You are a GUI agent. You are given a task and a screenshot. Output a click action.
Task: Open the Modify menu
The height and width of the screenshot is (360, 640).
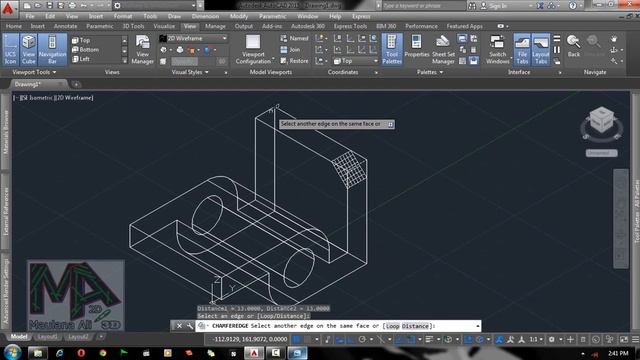point(239,16)
